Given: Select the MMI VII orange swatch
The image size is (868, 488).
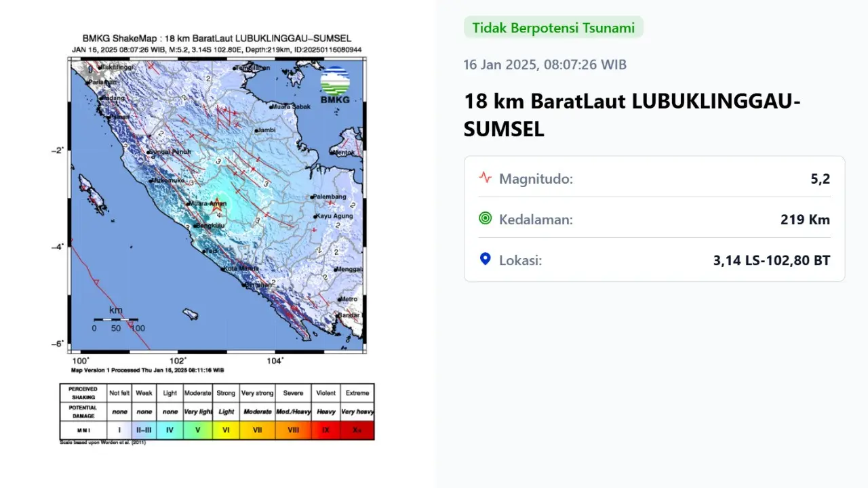Looking at the screenshot, I should click(x=257, y=430).
